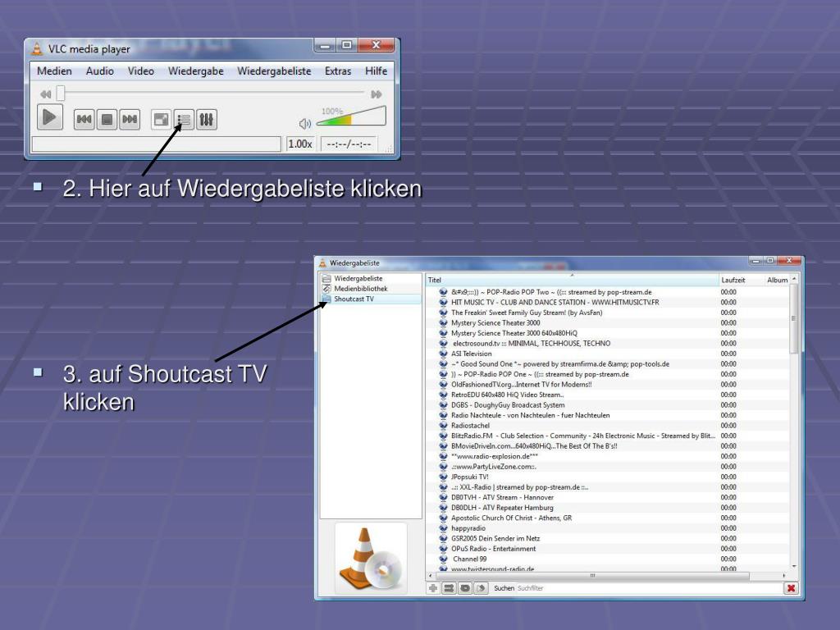The height and width of the screenshot is (630, 840).
Task: Open the Hilfe menu
Action: (376, 71)
